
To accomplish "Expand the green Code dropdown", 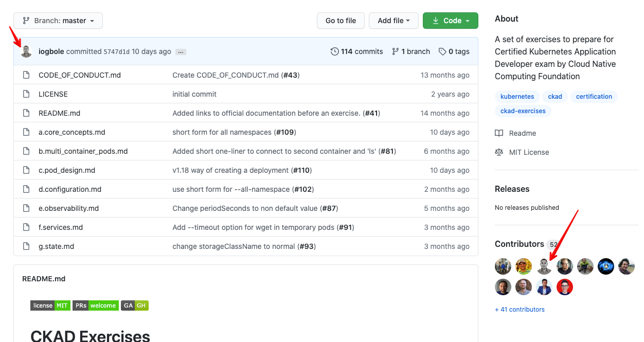I will (x=451, y=21).
